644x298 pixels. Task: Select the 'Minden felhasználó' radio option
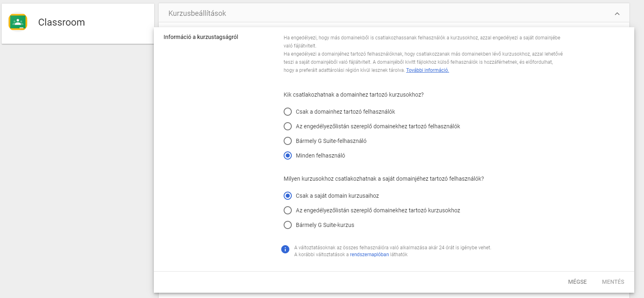(288, 155)
